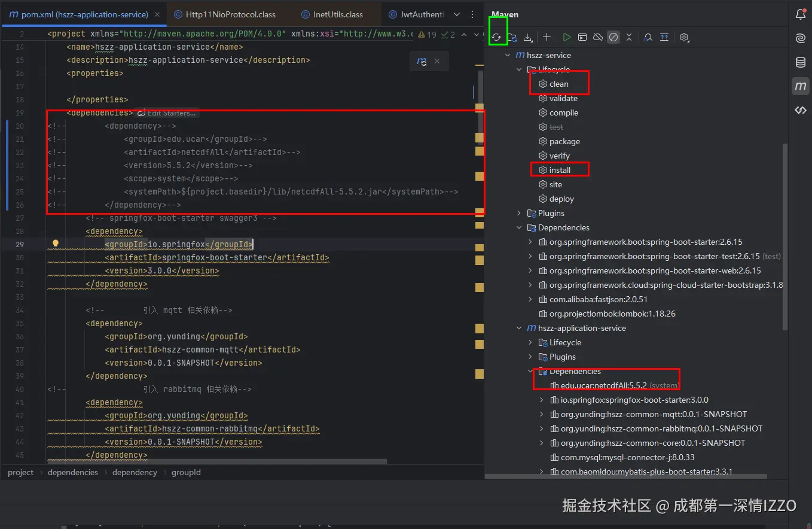
Task: Click project breadcrumb in editor footer
Action: 21,472
